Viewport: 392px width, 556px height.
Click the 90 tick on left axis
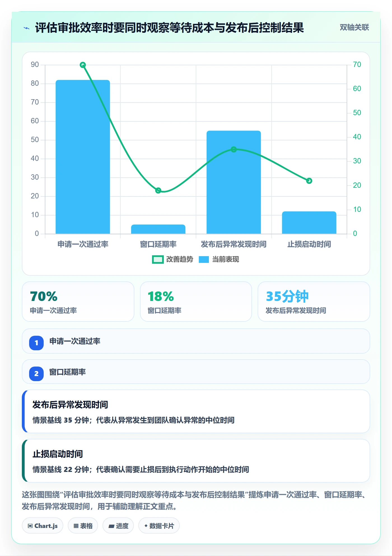pos(35,65)
